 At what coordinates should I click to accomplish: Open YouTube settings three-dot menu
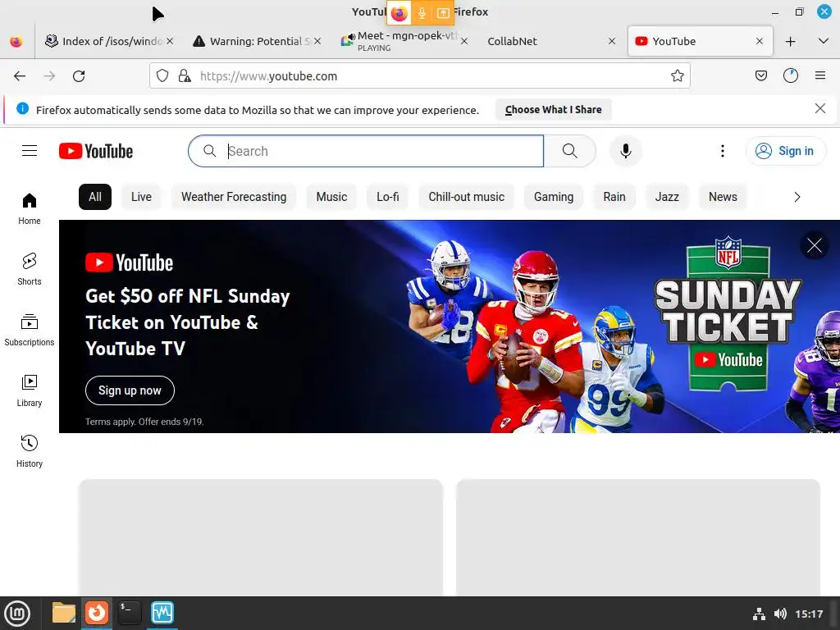(722, 151)
